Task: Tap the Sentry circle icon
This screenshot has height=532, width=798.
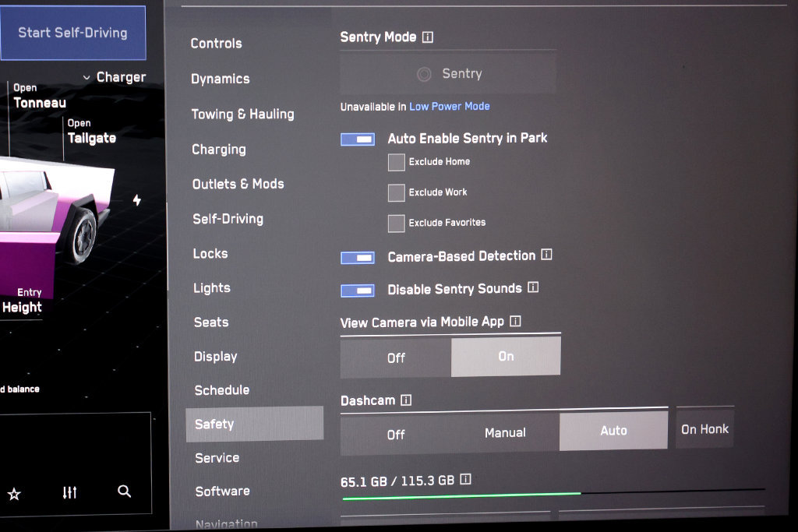Action: 424,74
